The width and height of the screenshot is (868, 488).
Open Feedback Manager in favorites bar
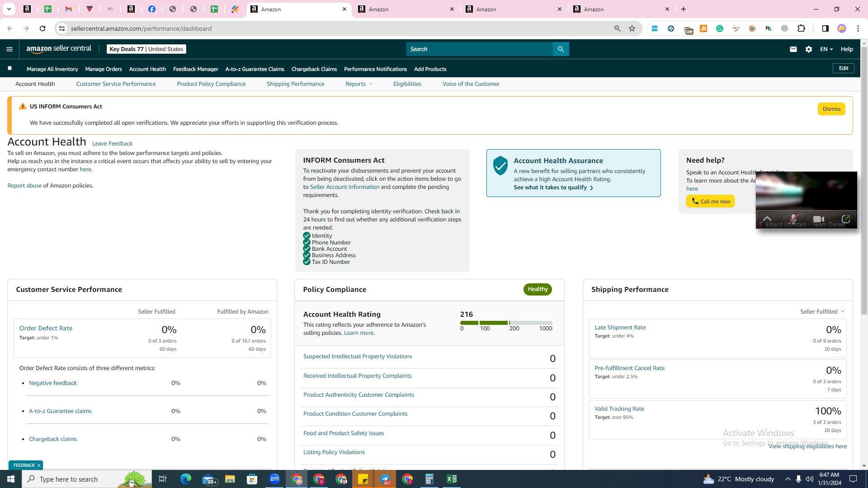[196, 69]
